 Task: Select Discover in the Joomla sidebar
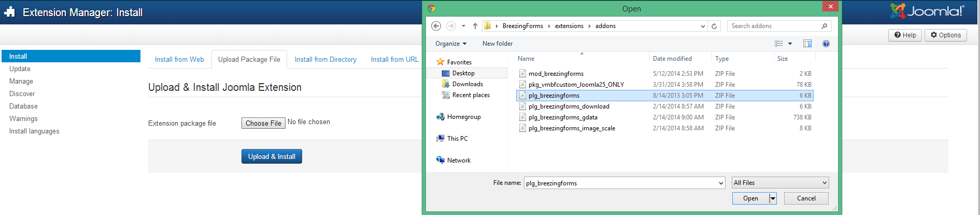point(22,93)
